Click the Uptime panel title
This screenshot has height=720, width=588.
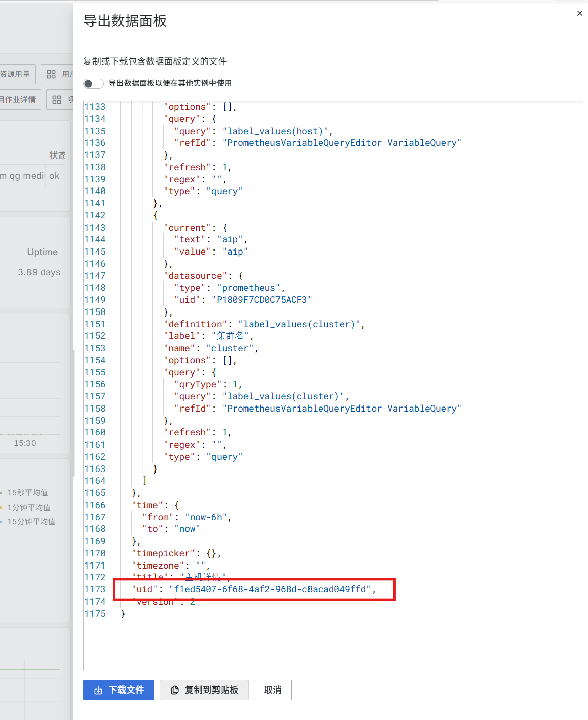[43, 252]
